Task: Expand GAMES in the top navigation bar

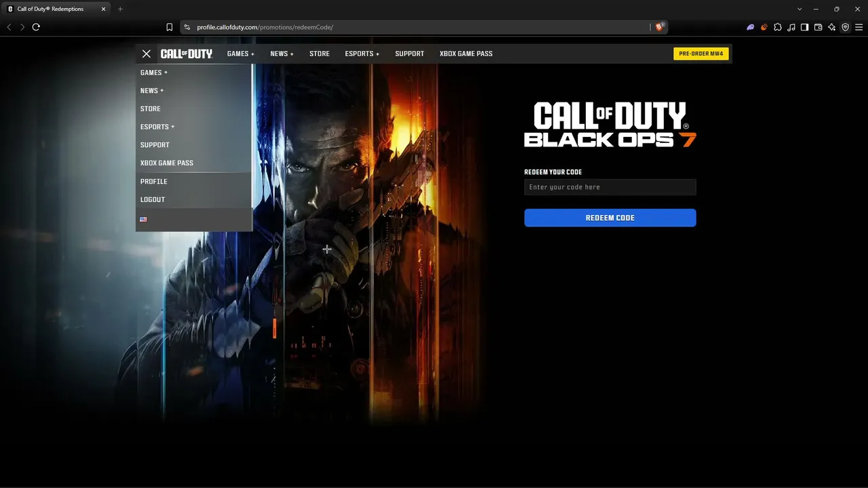Action: (x=241, y=54)
